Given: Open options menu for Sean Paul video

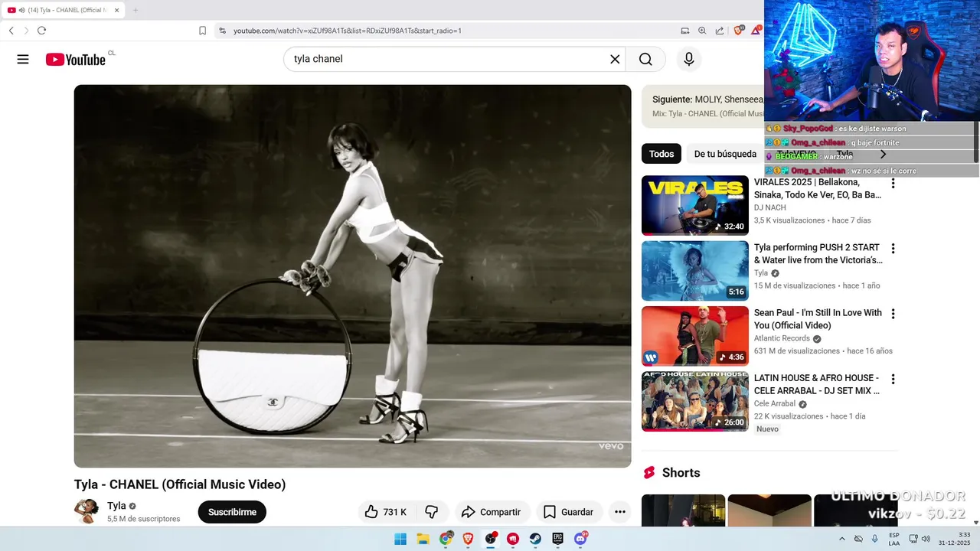Looking at the screenshot, I should (893, 314).
